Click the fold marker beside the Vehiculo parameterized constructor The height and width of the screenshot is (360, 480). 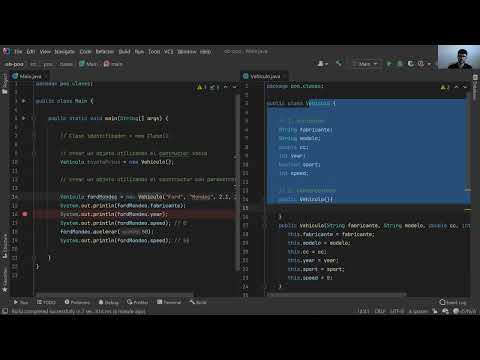(265, 226)
